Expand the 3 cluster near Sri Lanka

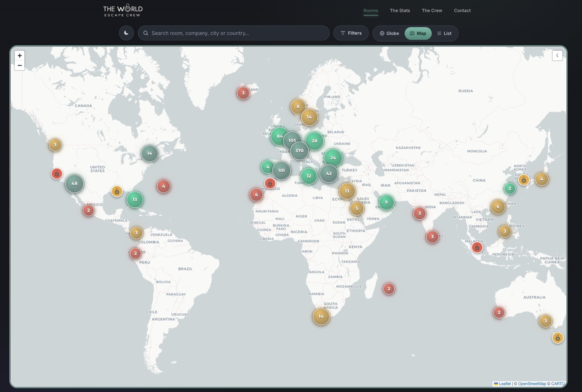[x=432, y=237]
